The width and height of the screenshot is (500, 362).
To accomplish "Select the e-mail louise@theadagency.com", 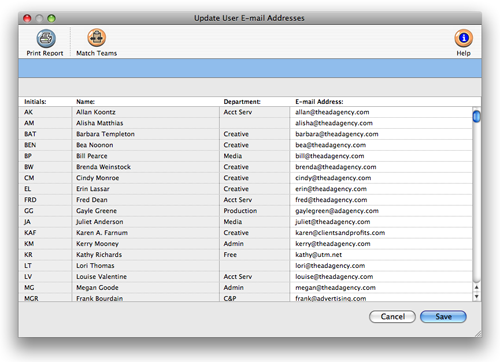I will coord(334,277).
